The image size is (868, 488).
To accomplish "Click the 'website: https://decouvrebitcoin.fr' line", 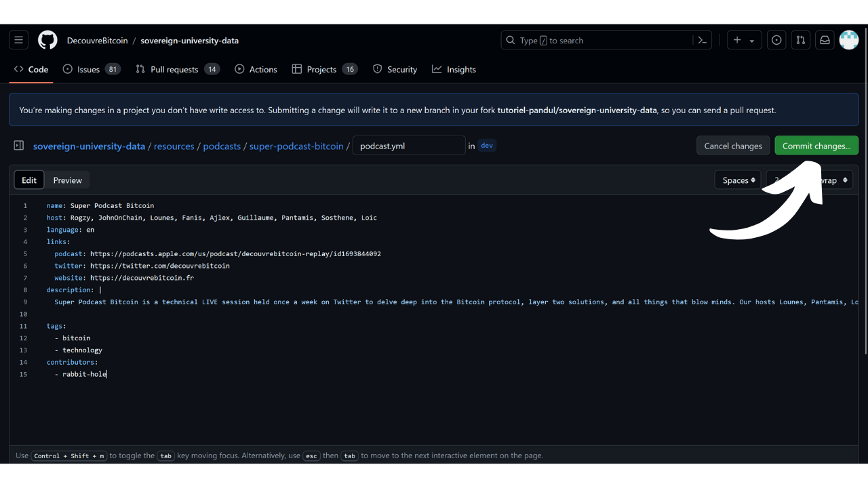I will click(124, 278).
